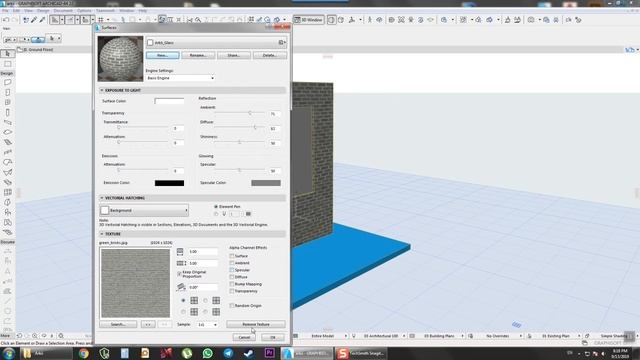
Task: Open the surface name selector dropdown
Action: 216,42
